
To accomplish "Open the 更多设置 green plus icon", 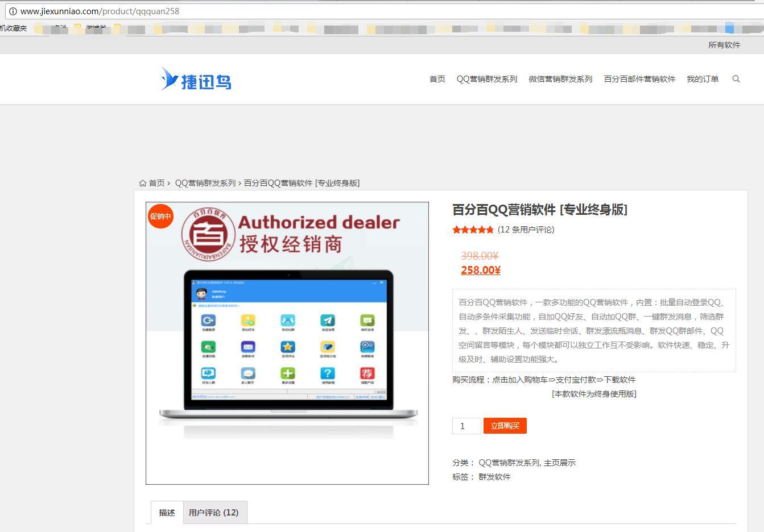I will pos(288,373).
